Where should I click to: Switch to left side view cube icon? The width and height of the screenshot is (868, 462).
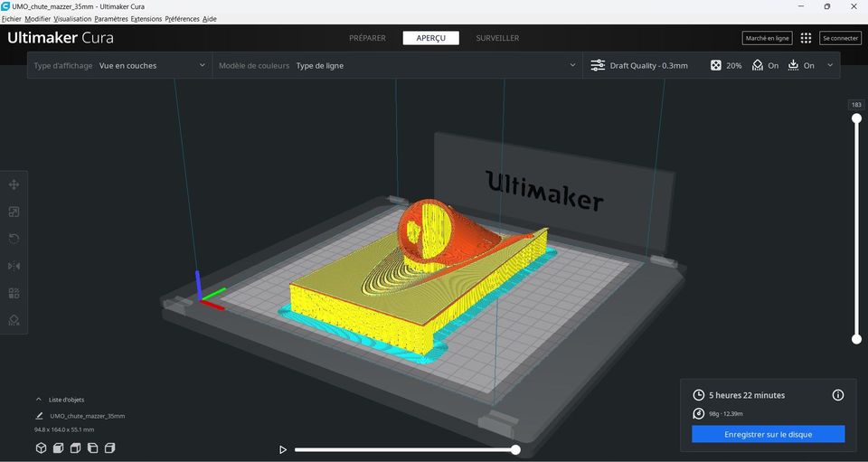92,448
